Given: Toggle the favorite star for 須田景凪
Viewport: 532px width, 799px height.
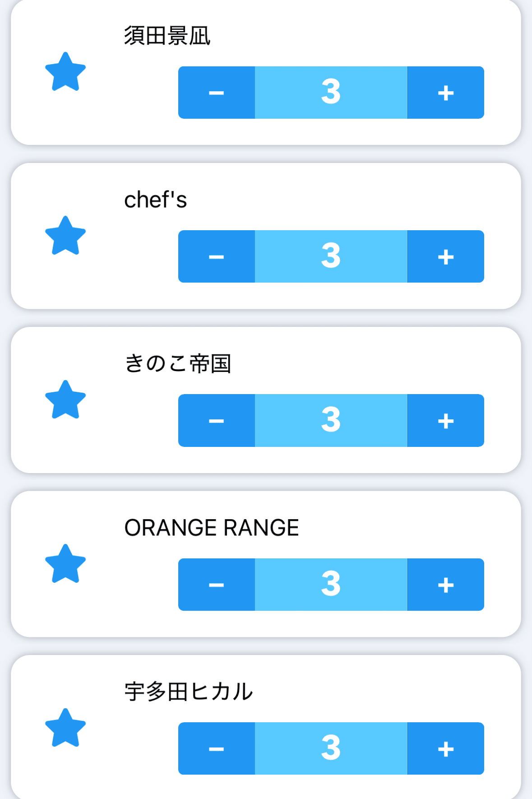Looking at the screenshot, I should pyautogui.click(x=65, y=72).
